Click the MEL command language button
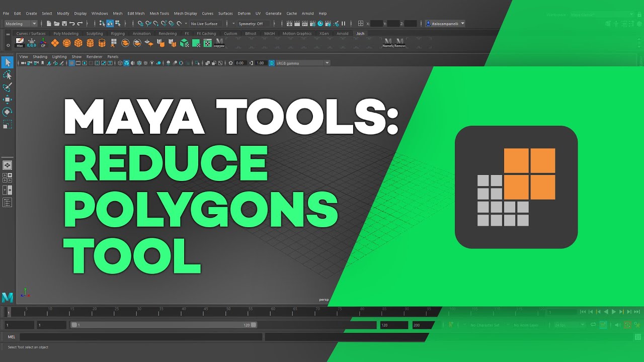The image size is (644, 362). 12,337
